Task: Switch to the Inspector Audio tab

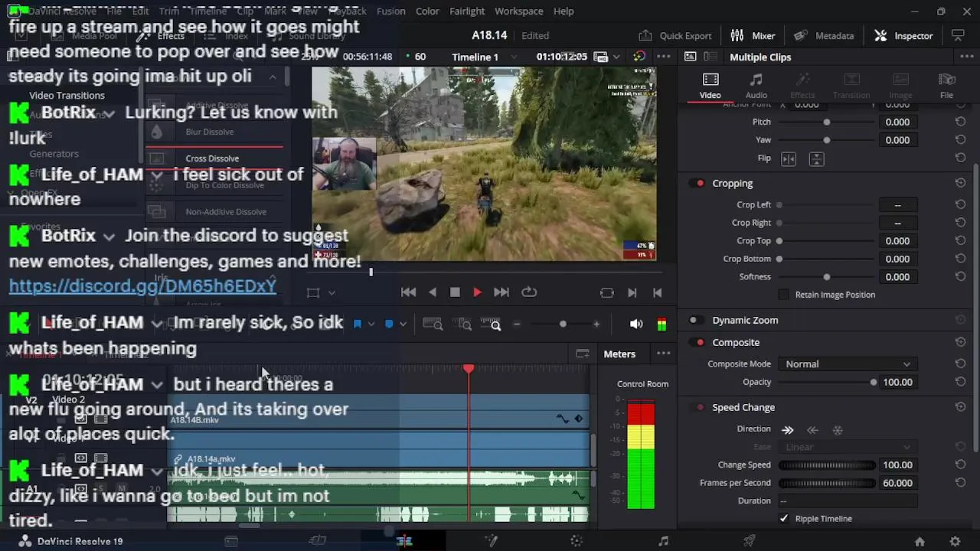Action: click(x=756, y=85)
